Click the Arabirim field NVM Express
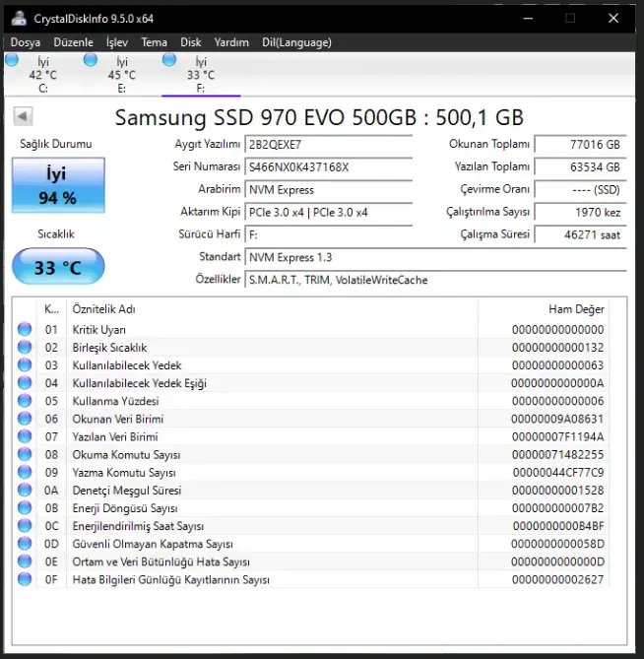The height and width of the screenshot is (659, 644). (x=329, y=190)
